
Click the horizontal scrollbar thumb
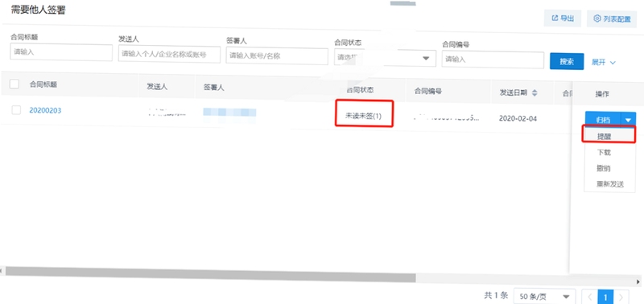coord(210,274)
